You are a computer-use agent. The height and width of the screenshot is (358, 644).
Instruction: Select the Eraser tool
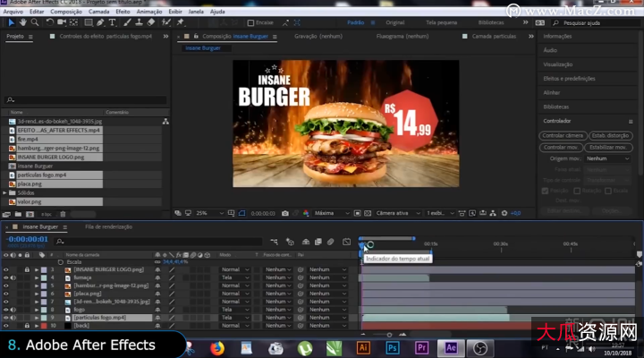pyautogui.click(x=151, y=22)
